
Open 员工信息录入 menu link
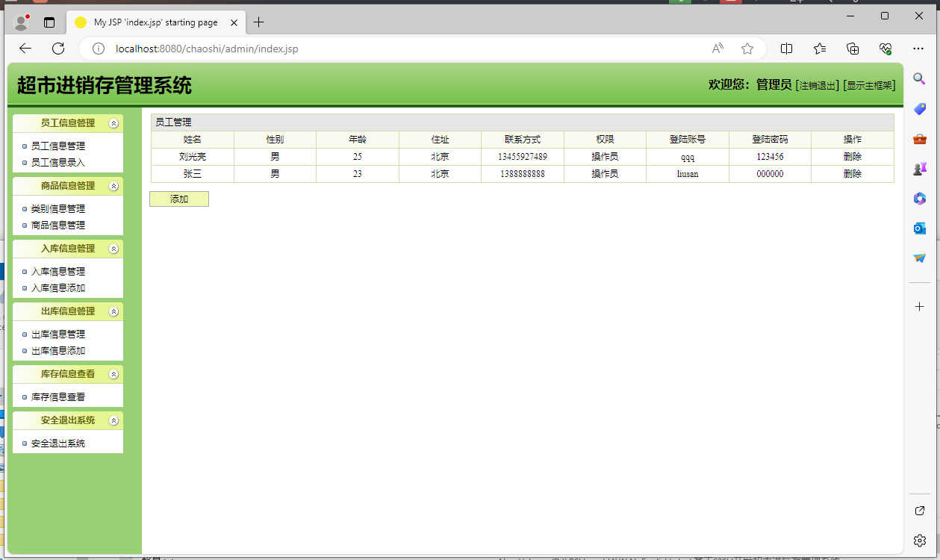58,163
